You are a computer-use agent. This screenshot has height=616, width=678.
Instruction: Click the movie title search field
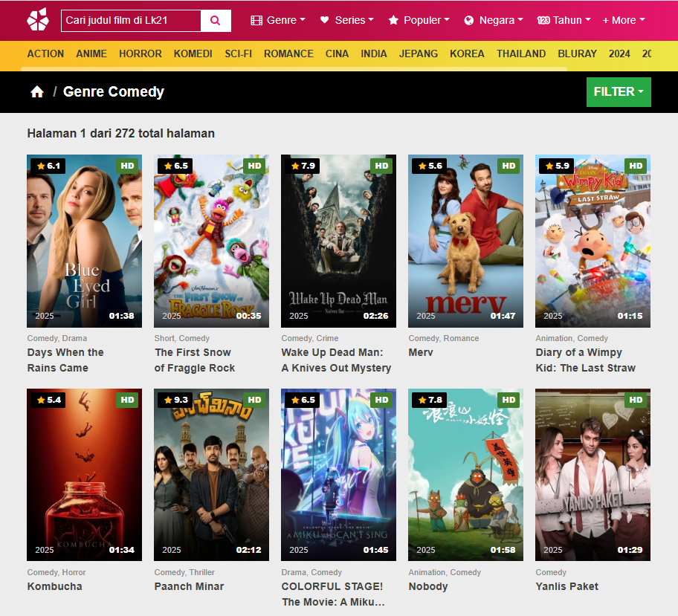131,20
